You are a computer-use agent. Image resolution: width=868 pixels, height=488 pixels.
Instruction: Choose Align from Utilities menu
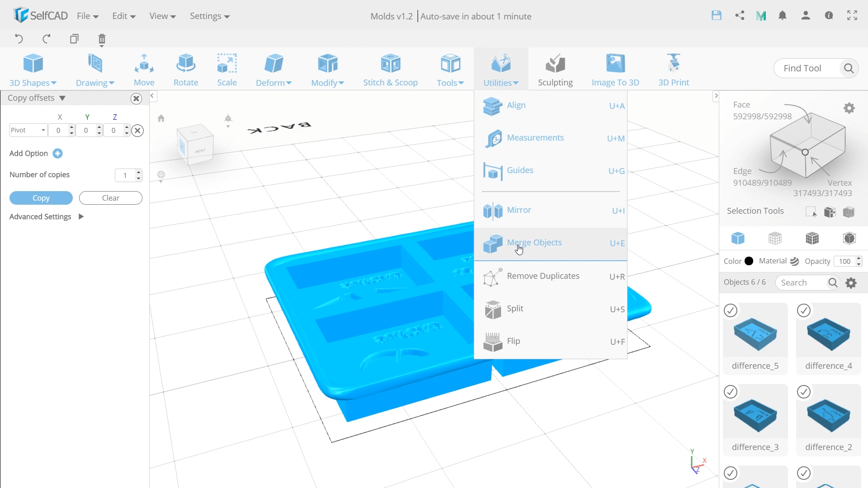tap(550, 106)
